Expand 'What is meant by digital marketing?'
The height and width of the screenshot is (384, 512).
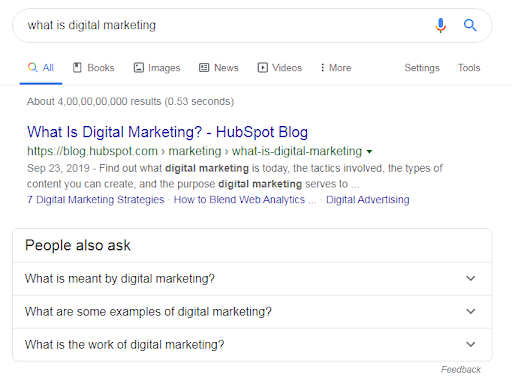click(x=252, y=279)
